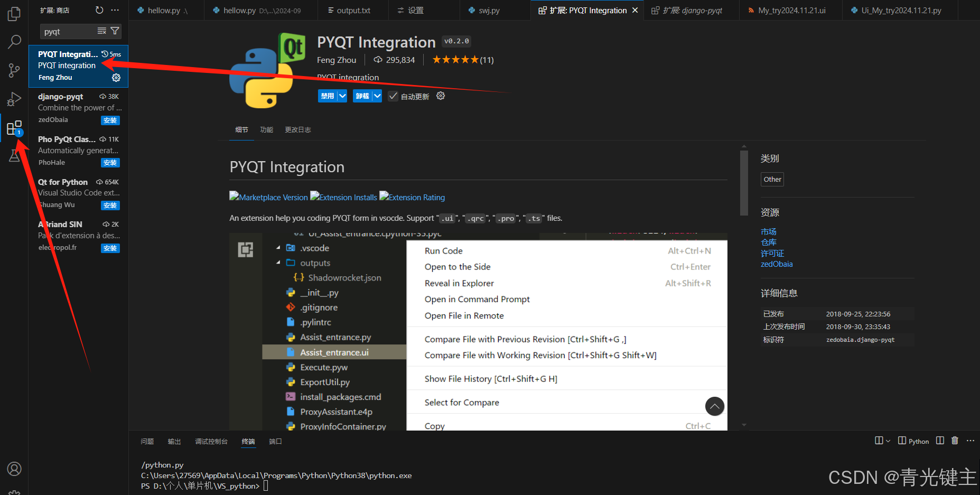
Task: Open the Source Control view
Action: [x=14, y=70]
